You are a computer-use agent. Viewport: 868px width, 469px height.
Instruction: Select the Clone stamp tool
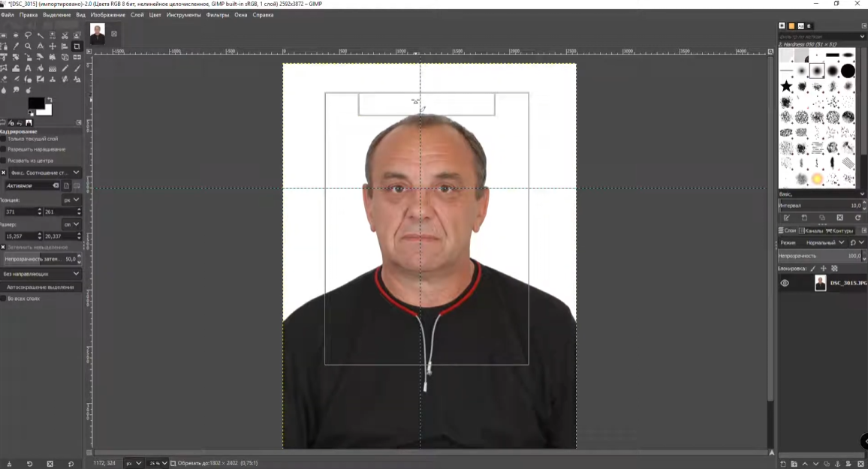(53, 79)
